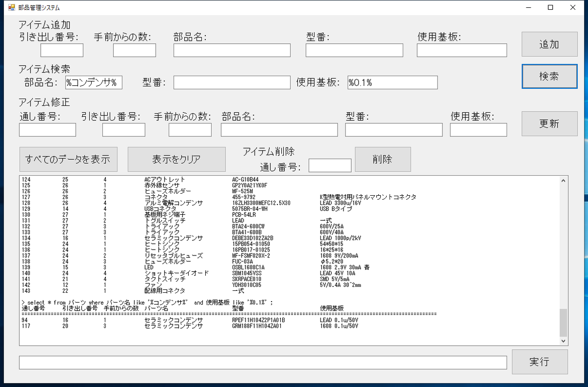Focus 部品名 field in アイテム修正
Screen dimensions: 588x387
(279, 130)
